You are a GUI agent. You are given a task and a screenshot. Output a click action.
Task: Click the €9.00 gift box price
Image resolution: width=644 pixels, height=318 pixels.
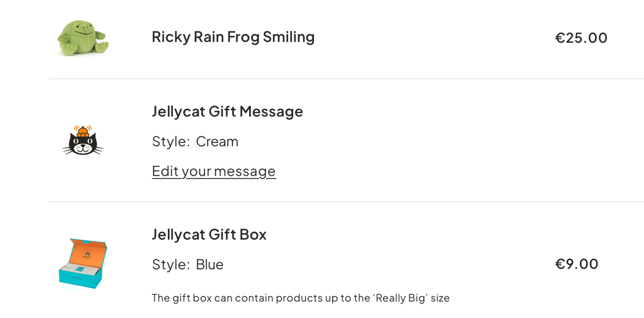(577, 264)
